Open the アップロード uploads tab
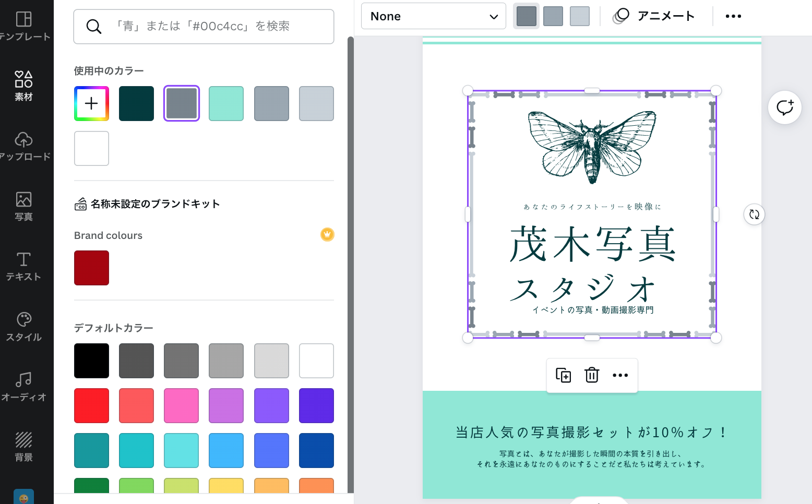812x504 pixels. click(24, 146)
